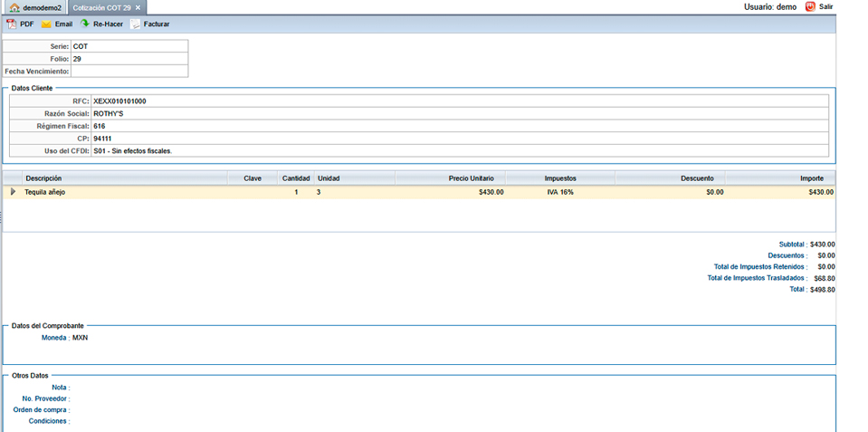This screenshot has height=432, width=868.
Task: Click the IVA 16% tax cell
Action: [559, 192]
